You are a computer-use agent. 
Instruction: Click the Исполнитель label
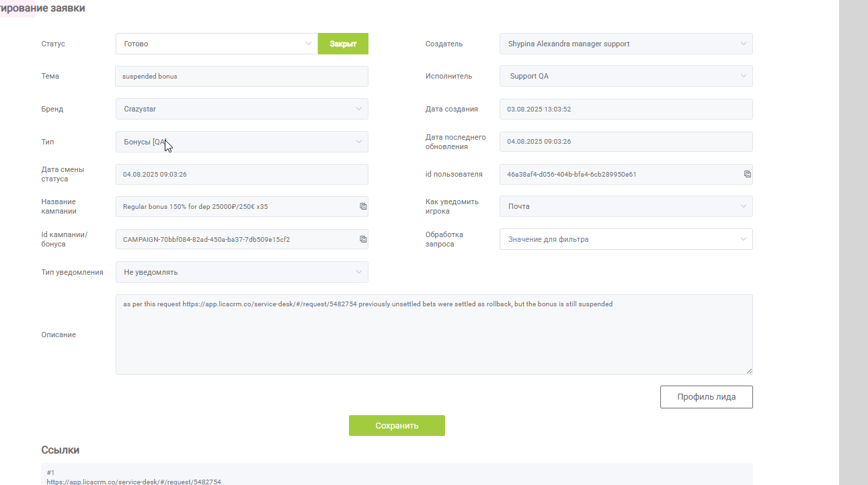tap(448, 76)
